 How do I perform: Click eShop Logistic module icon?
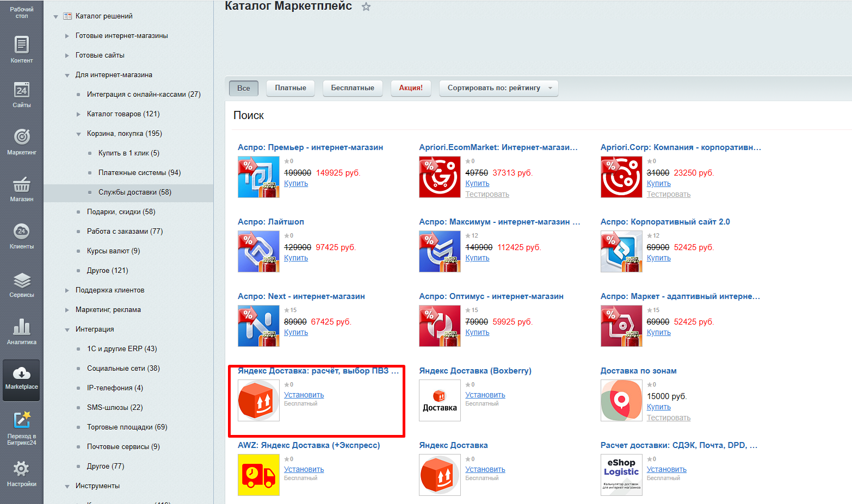(x=621, y=475)
